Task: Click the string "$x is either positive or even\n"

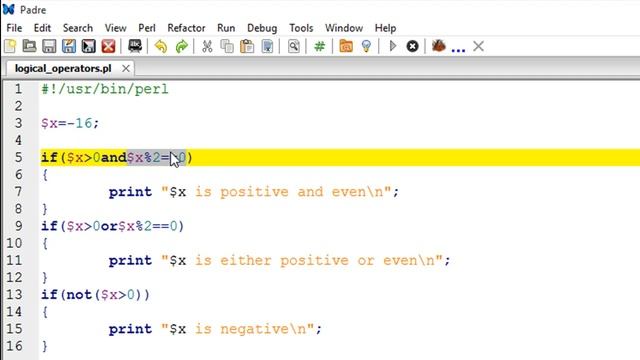Action: coord(302,260)
